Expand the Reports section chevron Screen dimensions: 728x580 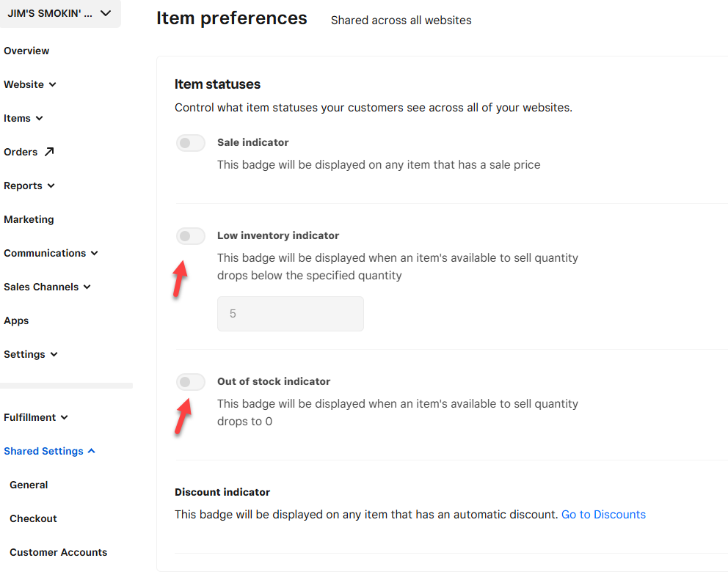(x=51, y=186)
